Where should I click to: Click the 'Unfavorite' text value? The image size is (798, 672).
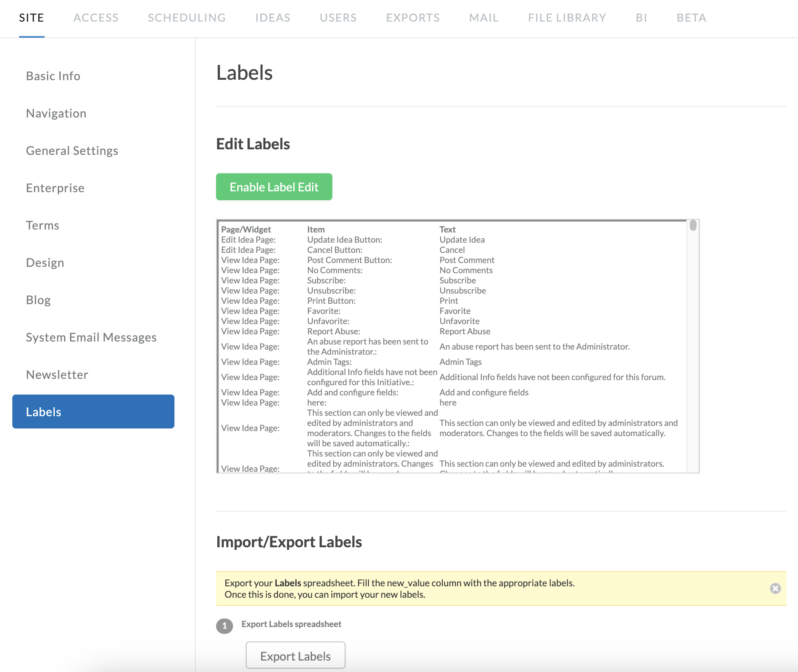pyautogui.click(x=459, y=321)
